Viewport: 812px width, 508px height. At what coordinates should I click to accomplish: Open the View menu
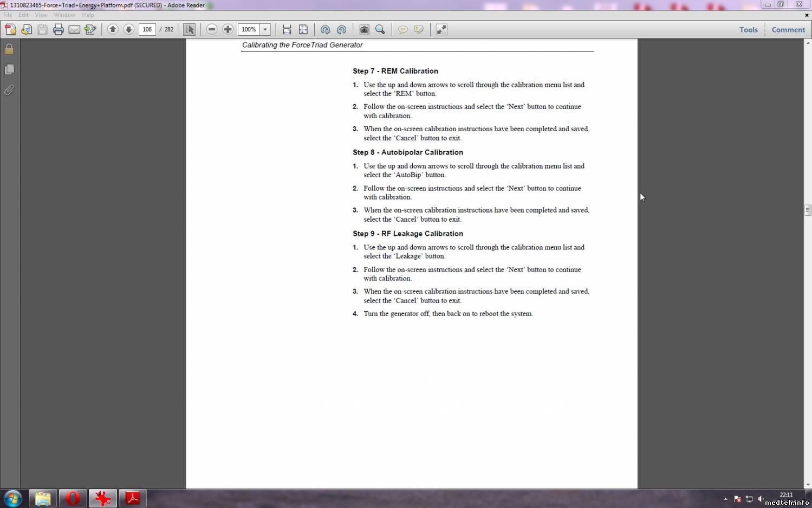pyautogui.click(x=41, y=15)
